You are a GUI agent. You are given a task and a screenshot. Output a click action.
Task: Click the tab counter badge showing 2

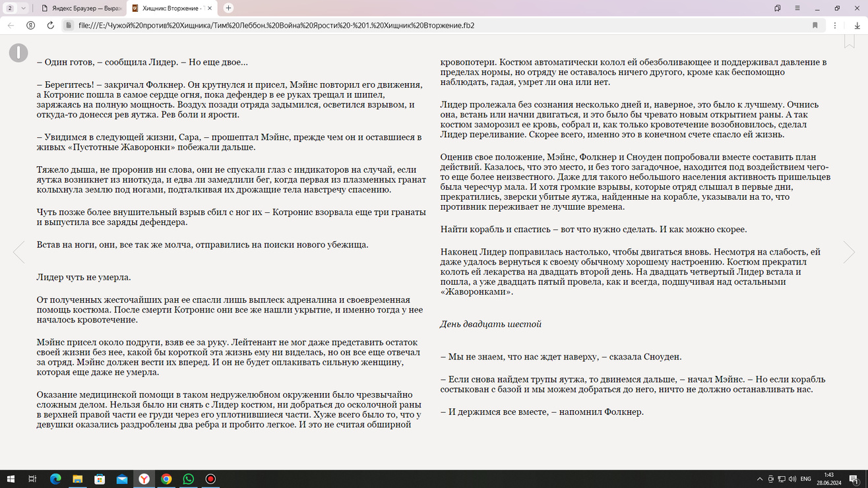(x=10, y=8)
